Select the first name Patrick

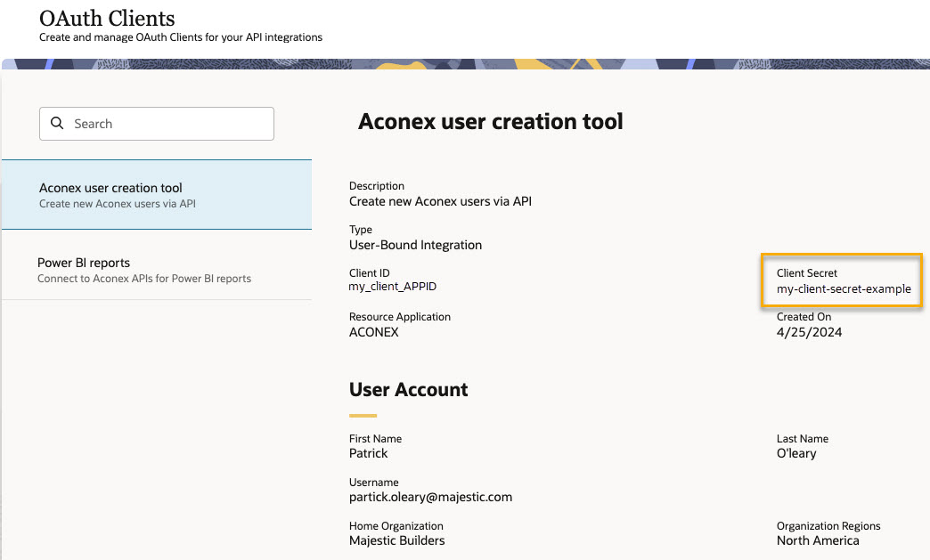[x=368, y=453]
